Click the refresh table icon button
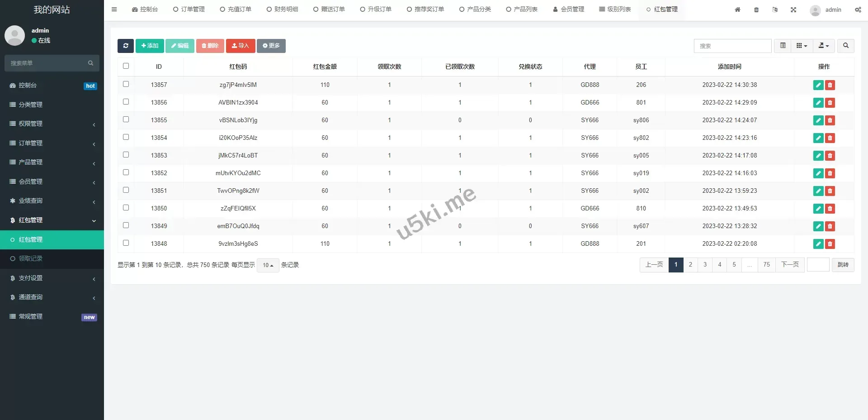 (126, 46)
